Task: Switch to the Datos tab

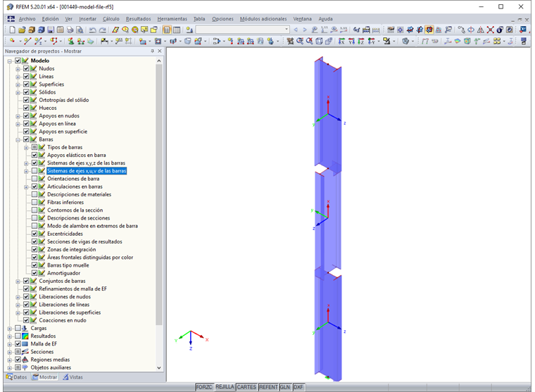Action: coord(16,377)
